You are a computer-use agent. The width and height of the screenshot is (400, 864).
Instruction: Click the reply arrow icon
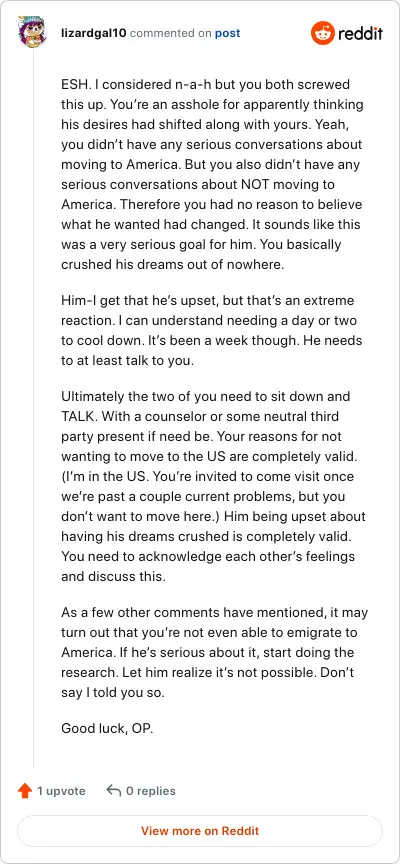click(113, 791)
